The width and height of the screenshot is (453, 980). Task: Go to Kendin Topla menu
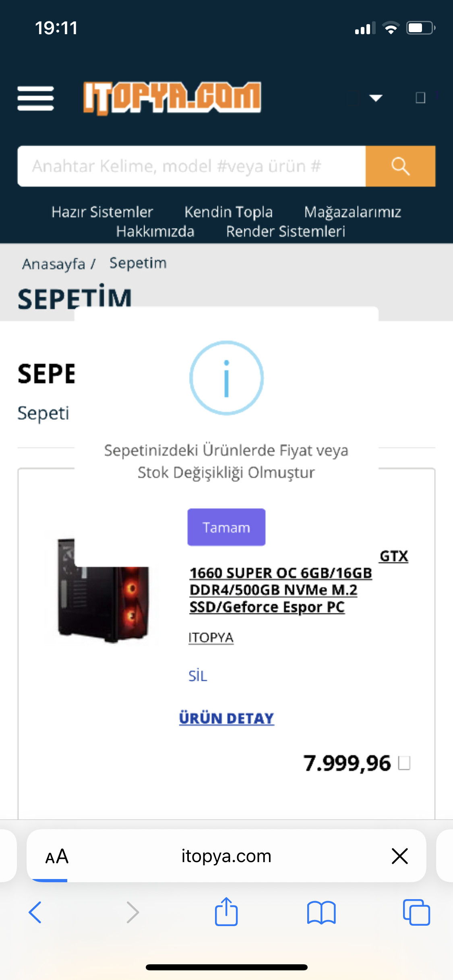coord(228,212)
